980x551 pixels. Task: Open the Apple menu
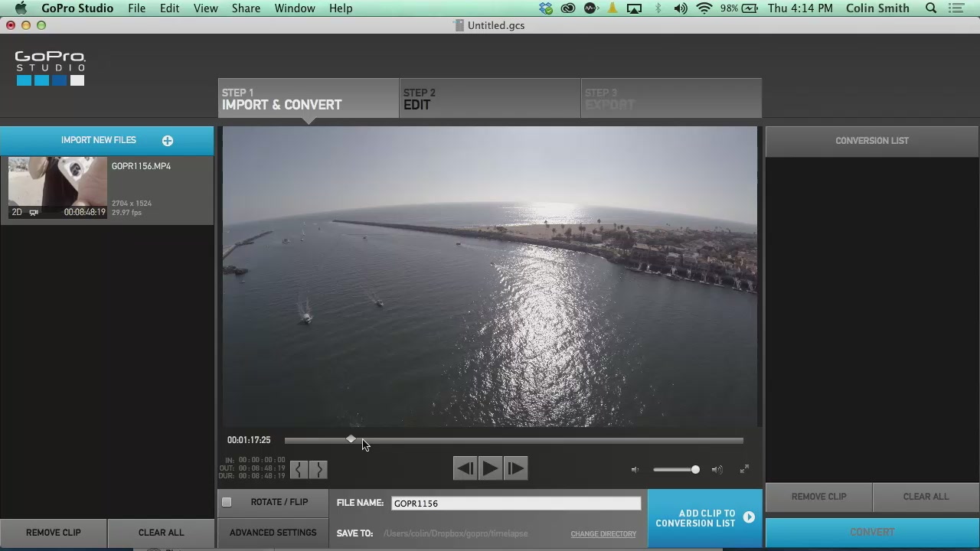pos(21,8)
